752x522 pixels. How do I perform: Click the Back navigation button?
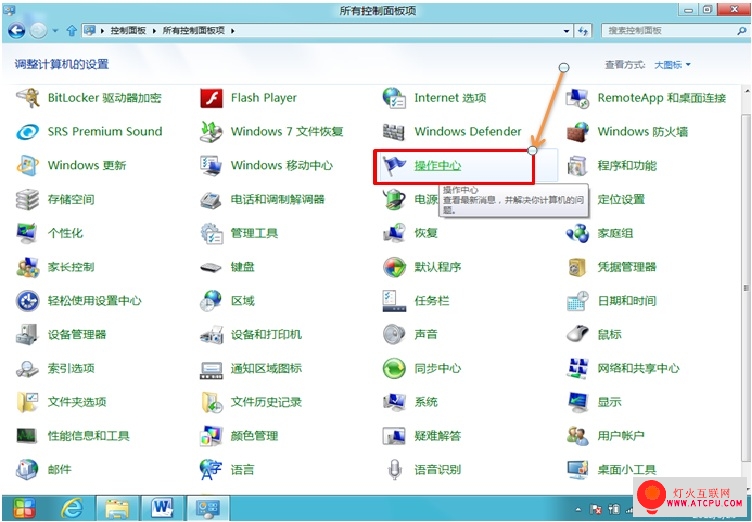coord(16,31)
